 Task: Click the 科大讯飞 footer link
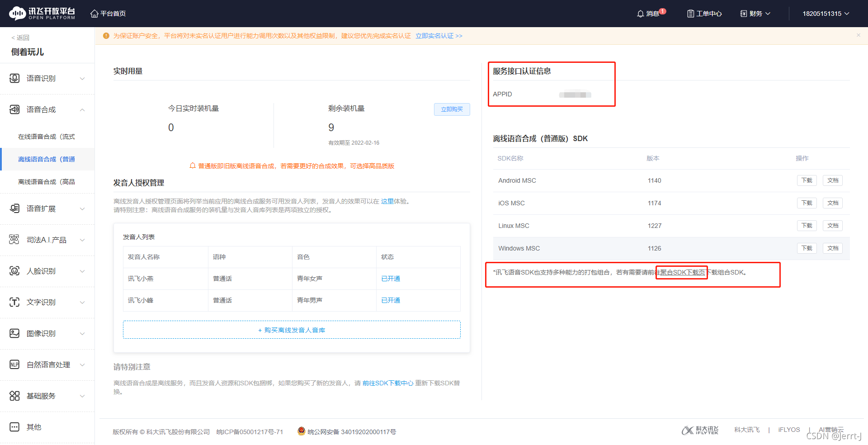pos(747,430)
